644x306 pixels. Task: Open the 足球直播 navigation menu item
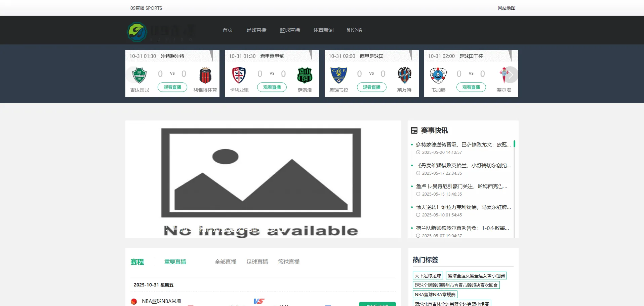pyautogui.click(x=256, y=30)
